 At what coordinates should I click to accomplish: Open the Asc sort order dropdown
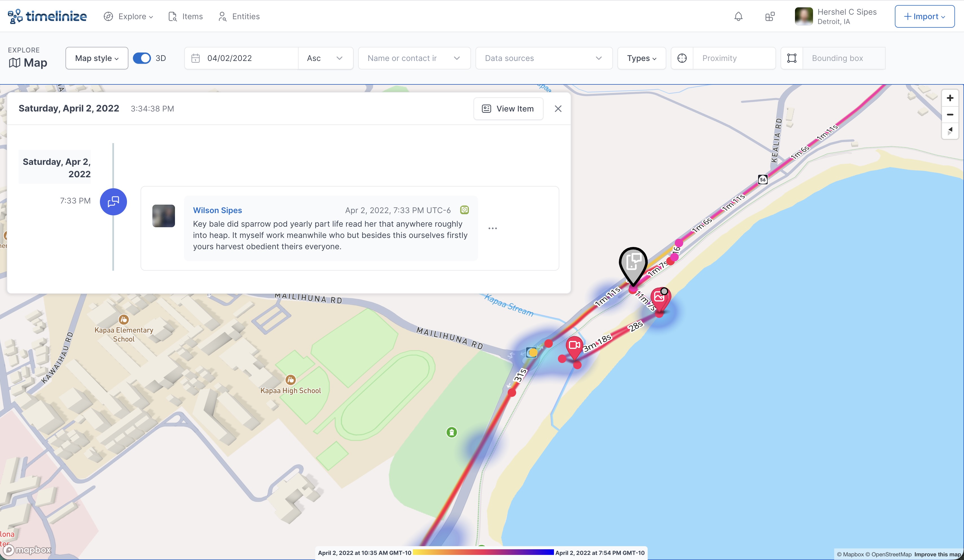325,58
